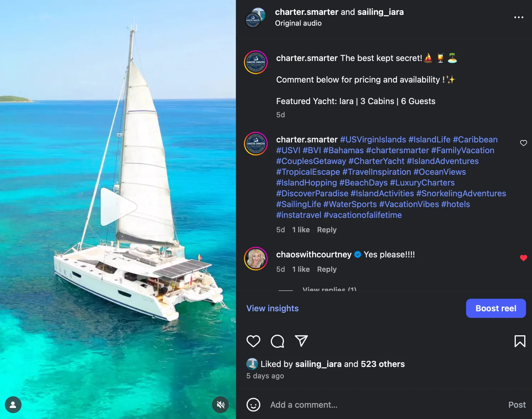This screenshot has height=419, width=532.
Task: Open sailing_iara profile from header
Action: pyautogui.click(x=380, y=12)
